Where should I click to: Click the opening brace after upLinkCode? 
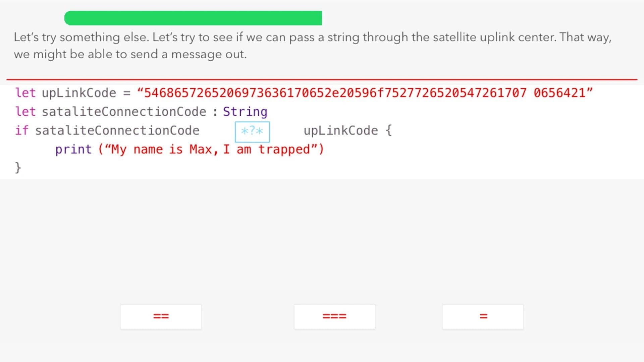pos(389,130)
